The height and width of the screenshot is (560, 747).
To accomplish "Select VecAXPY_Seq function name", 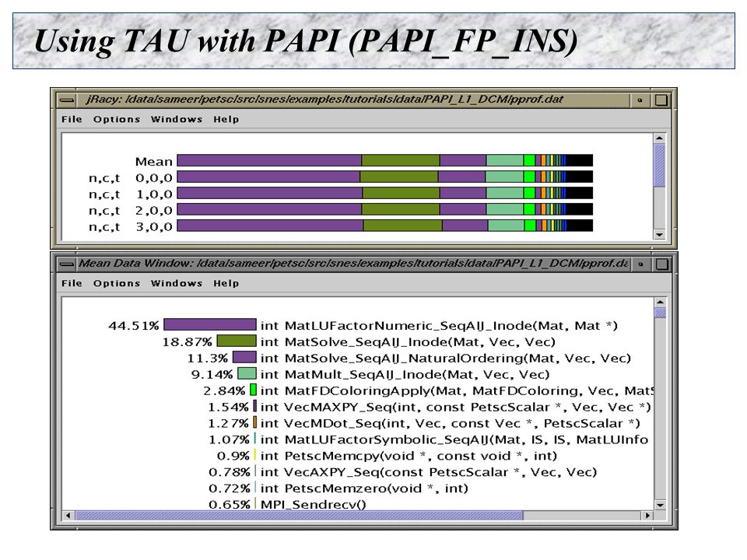I will point(429,472).
